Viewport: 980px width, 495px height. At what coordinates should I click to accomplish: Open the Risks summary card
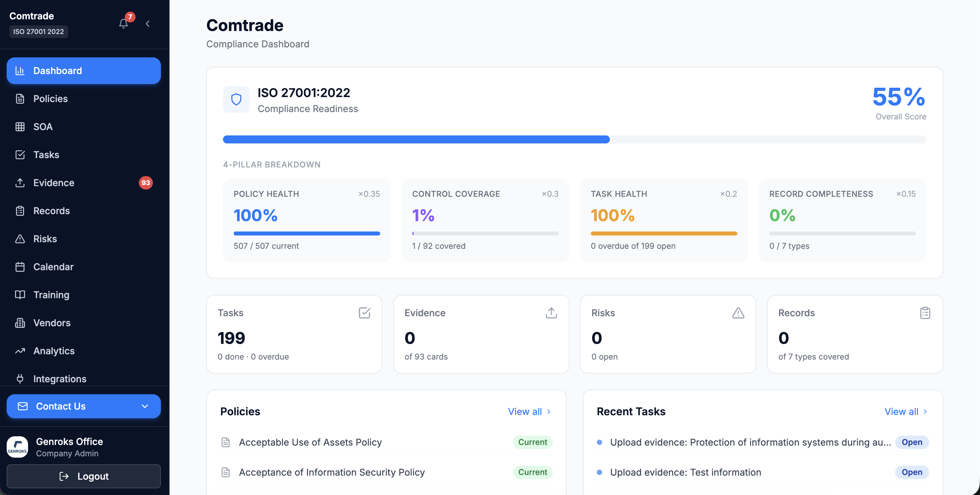click(668, 334)
